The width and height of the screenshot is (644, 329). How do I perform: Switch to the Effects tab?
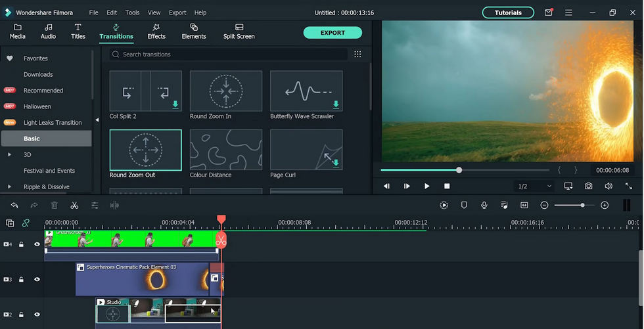point(156,31)
